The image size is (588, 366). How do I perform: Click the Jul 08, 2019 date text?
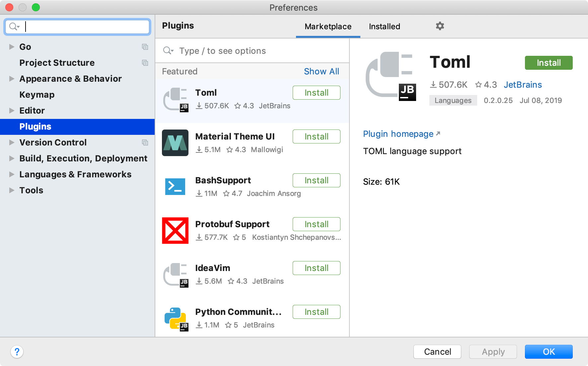541,101
